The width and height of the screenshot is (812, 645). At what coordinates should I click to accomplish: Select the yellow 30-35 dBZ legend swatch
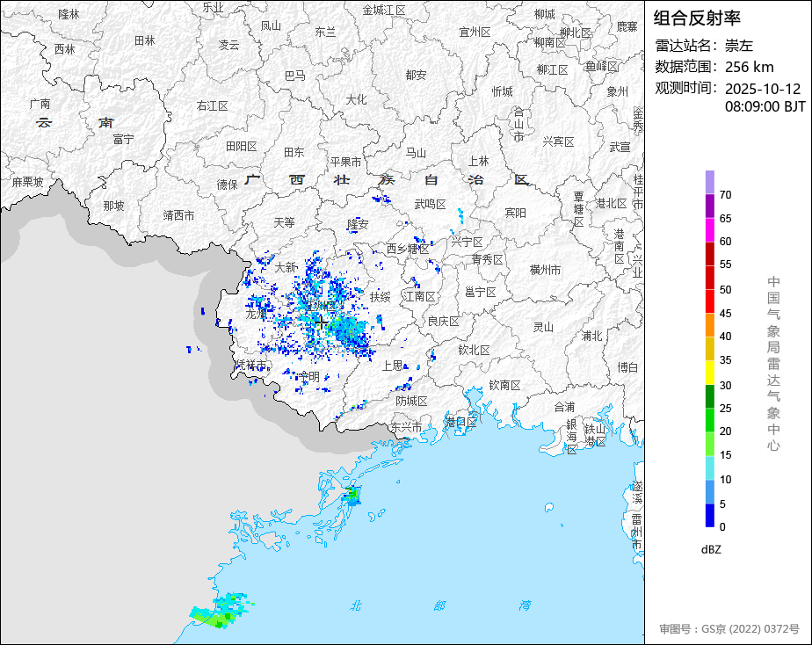pos(709,373)
